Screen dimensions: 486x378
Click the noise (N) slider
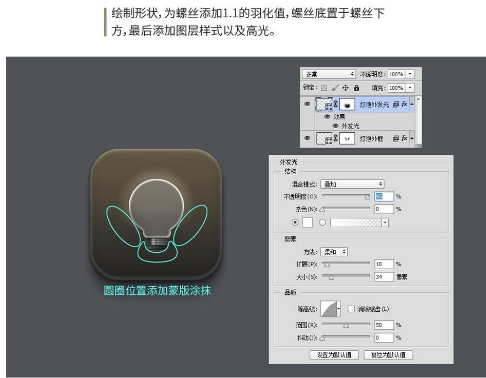(x=346, y=209)
